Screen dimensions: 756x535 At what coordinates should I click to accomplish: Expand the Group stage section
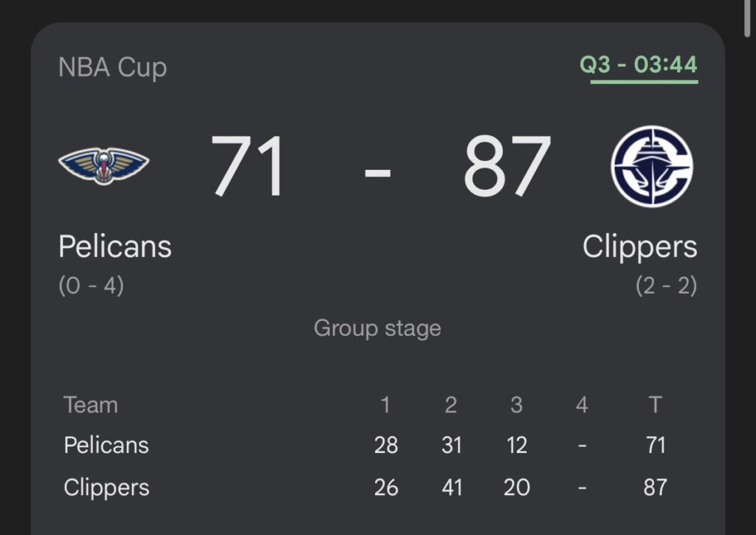tap(377, 328)
